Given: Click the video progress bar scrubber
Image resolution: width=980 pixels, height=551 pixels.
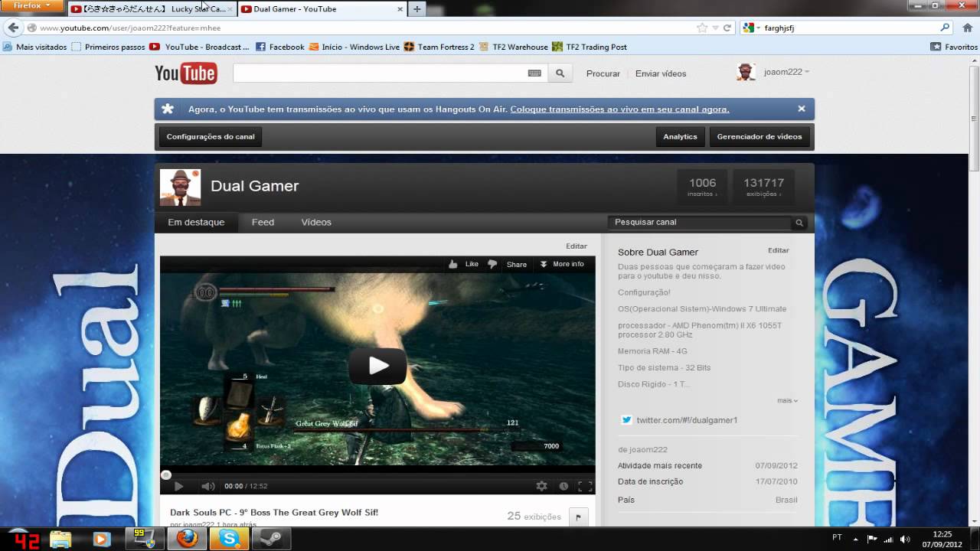Looking at the screenshot, I should click(166, 475).
